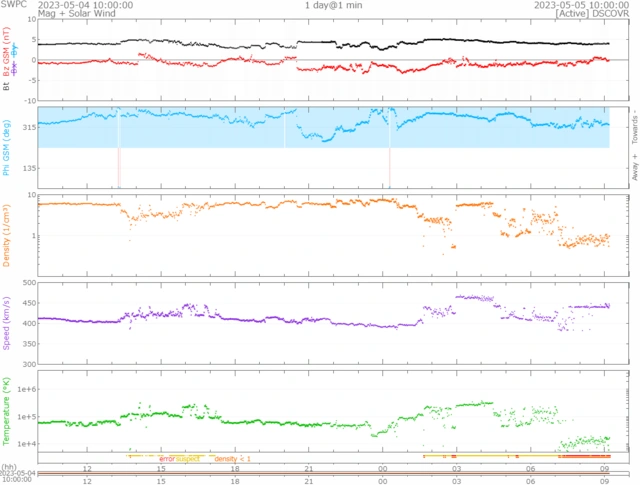Toggle the black Bt series label
This screenshot has width=640, height=485.
6,86
